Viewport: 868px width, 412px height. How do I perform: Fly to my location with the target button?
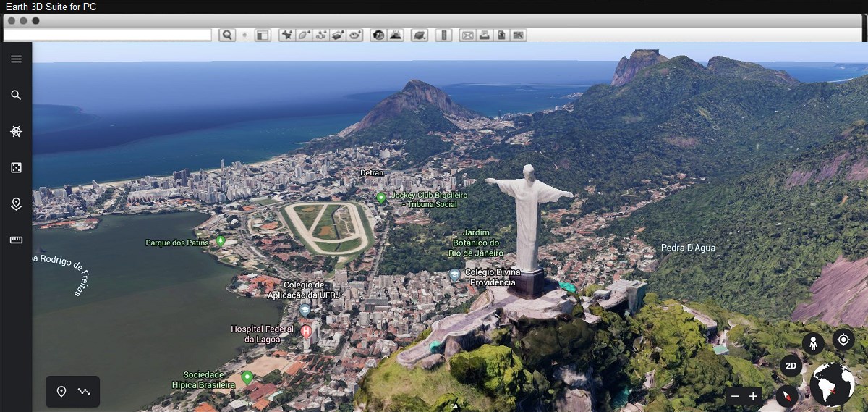843,340
